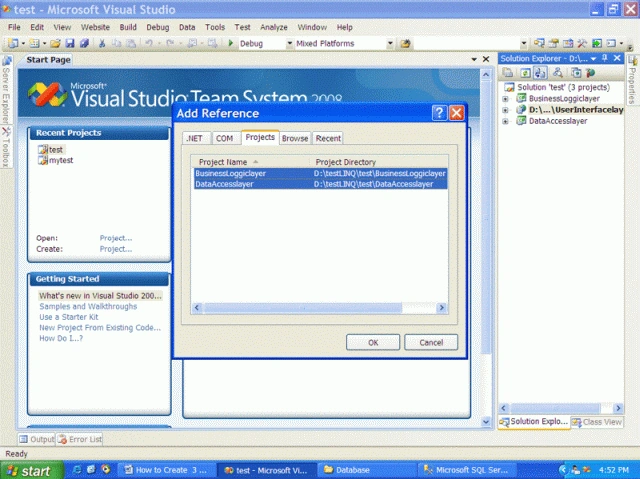This screenshot has height=479, width=640.
Task: Click the Create Project link
Action: tap(116, 249)
